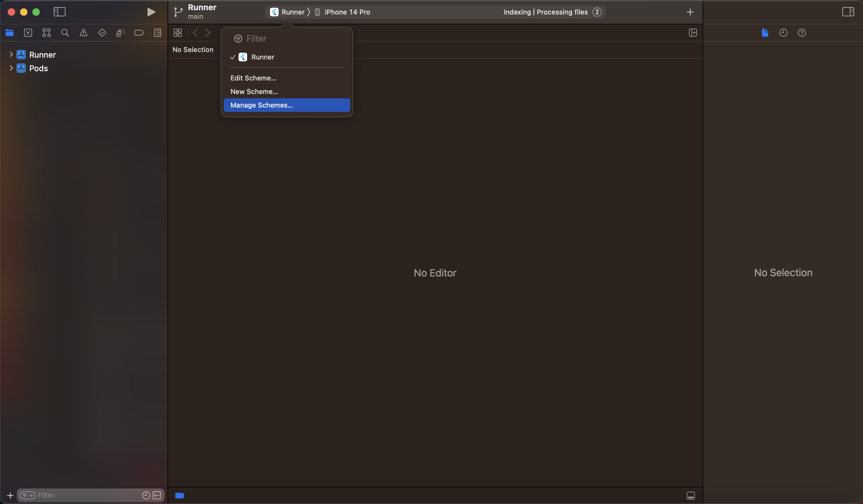Add a new file with plus button
The image size is (863, 504).
pos(10,495)
